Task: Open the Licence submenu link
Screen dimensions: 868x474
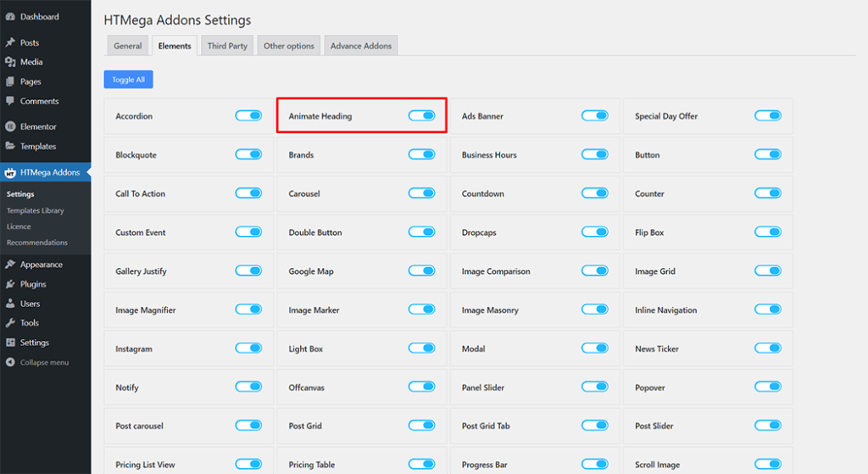Action: click(x=19, y=226)
